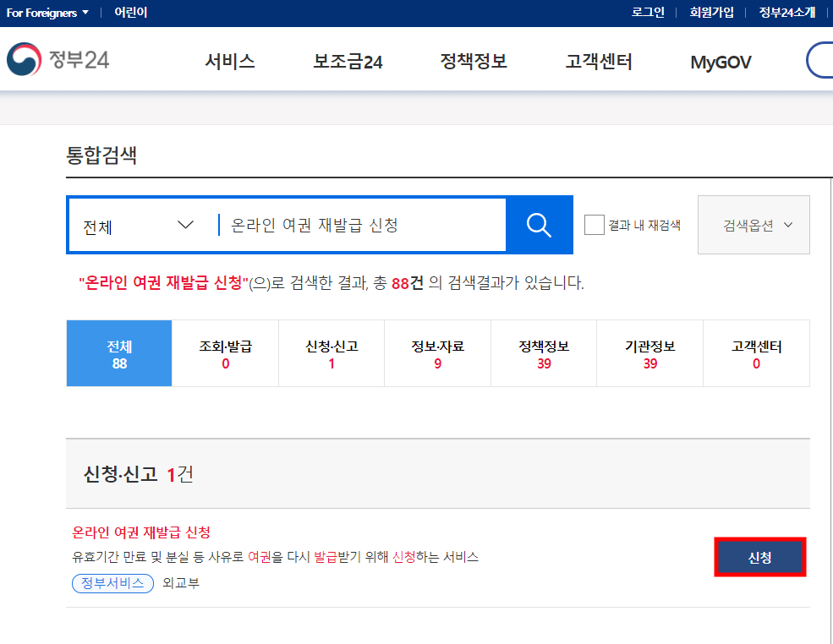Click inside the search text input field
This screenshot has width=833, height=644.
pos(355,225)
